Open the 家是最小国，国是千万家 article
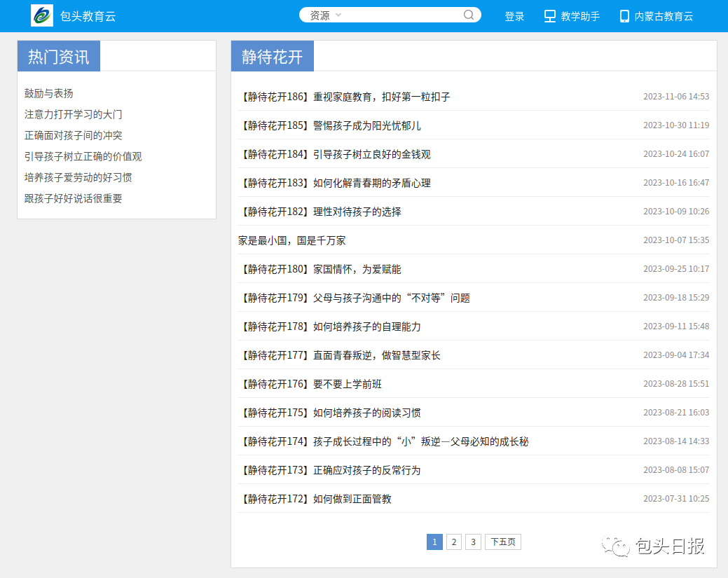728x578 pixels. [292, 240]
